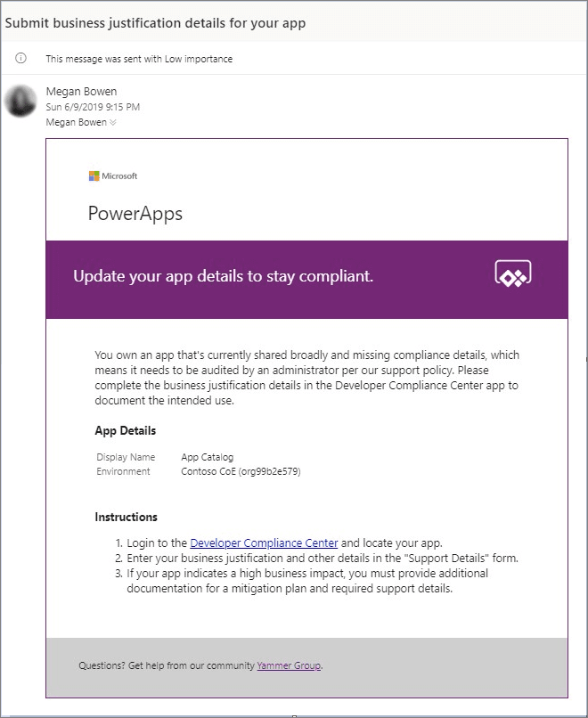
Task: Click the low importance info icon
Action: (x=20, y=59)
